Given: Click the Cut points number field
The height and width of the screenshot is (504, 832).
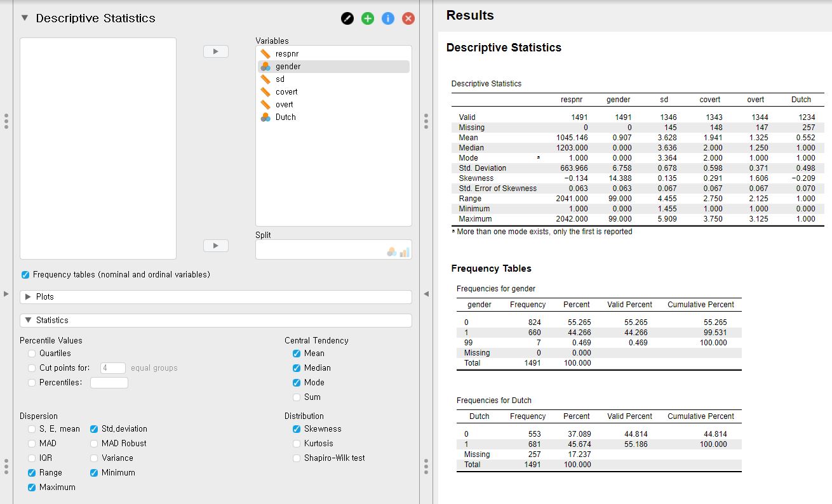Looking at the screenshot, I should pos(113,368).
